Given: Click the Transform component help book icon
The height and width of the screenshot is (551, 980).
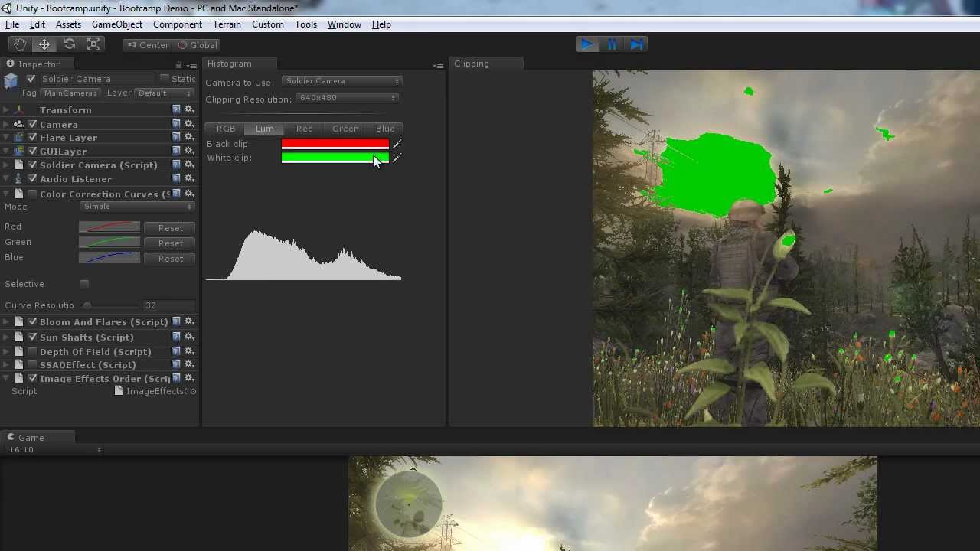Looking at the screenshot, I should click(x=176, y=109).
